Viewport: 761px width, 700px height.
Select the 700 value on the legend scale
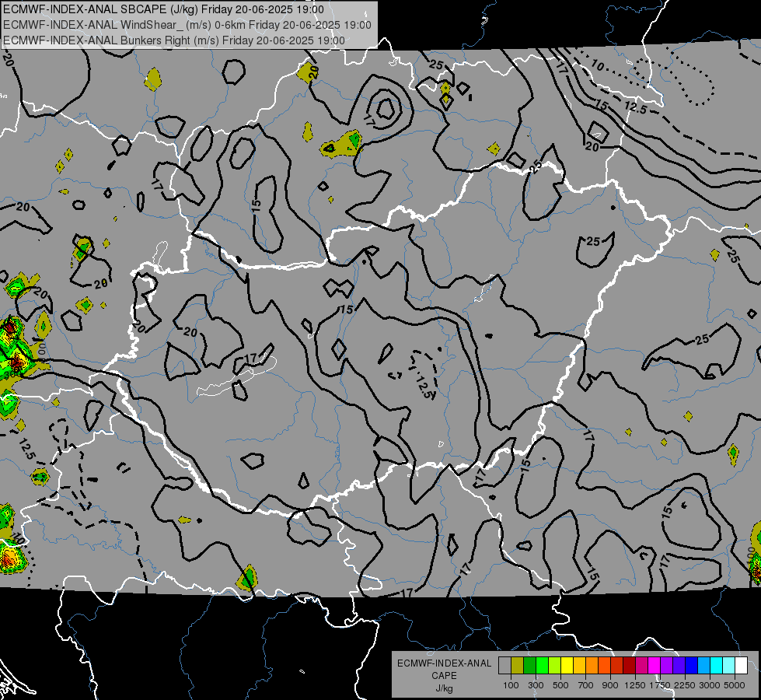coord(586,685)
